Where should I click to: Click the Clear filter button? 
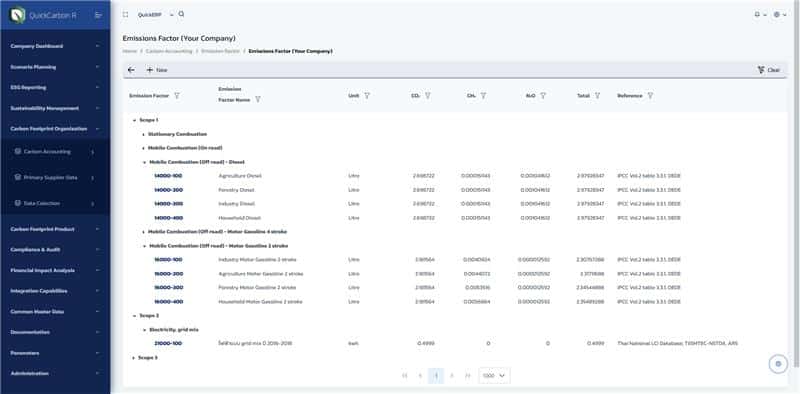(x=769, y=70)
